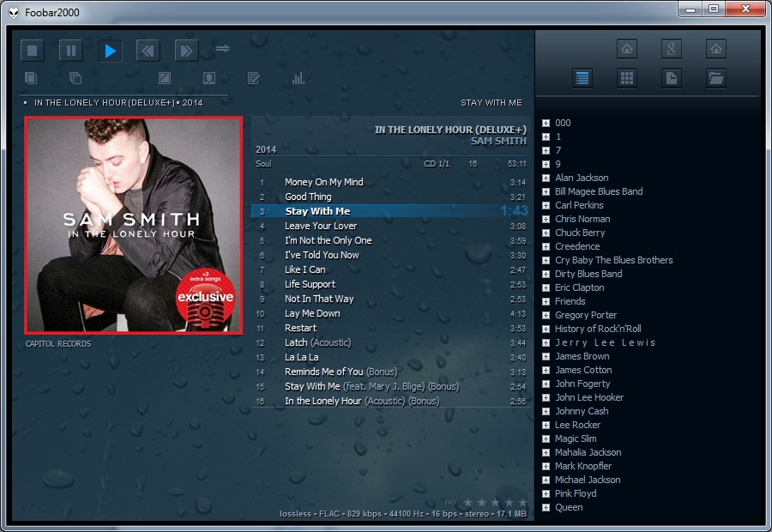Select John Lee Hooker entry

pyautogui.click(x=588, y=397)
